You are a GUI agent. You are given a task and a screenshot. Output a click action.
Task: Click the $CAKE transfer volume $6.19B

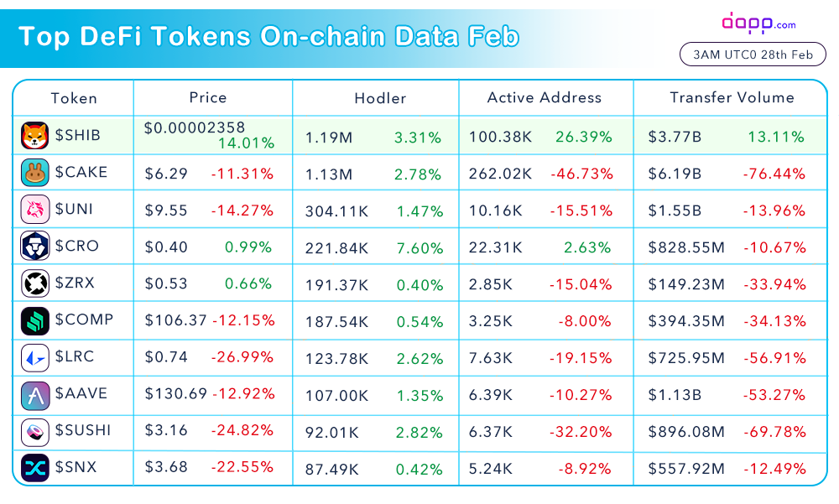click(x=675, y=174)
